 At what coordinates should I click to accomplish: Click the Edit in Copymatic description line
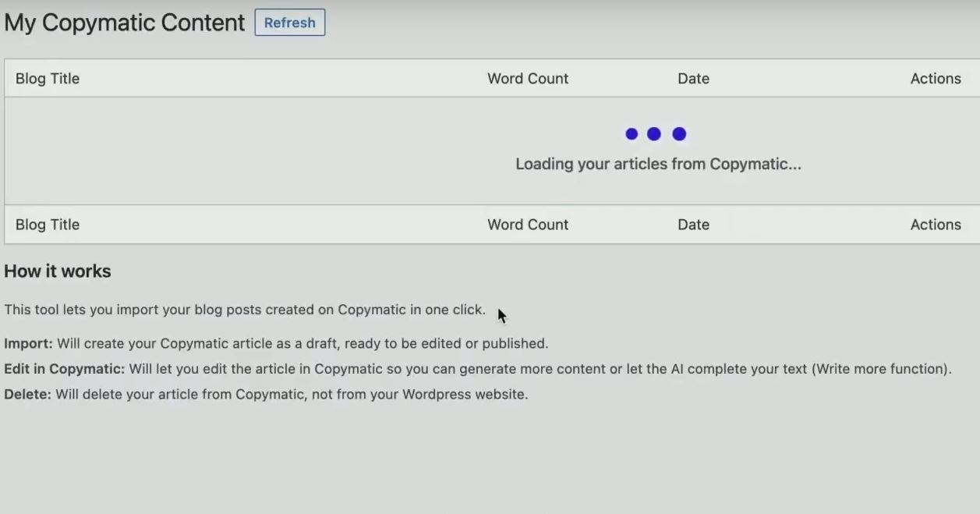click(x=478, y=369)
